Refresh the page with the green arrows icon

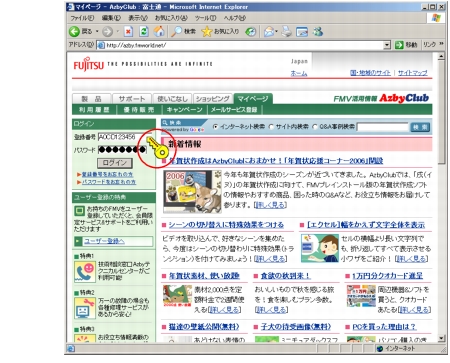144,32
